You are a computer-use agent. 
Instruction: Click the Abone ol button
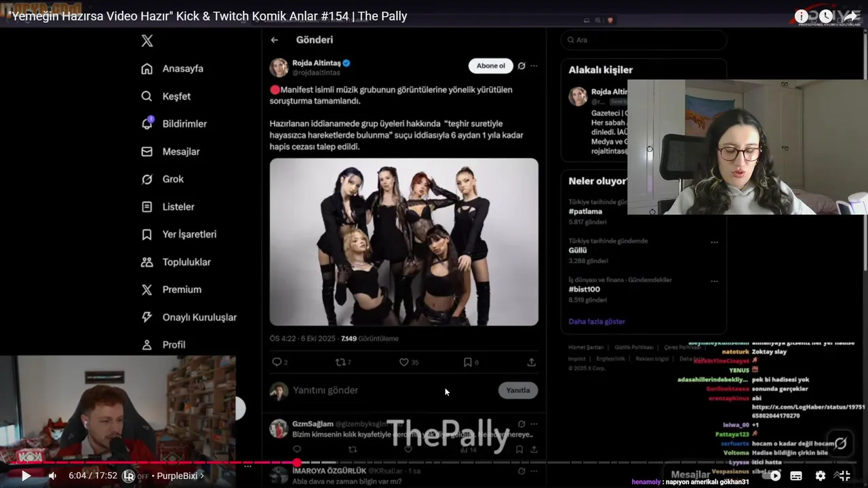490,66
